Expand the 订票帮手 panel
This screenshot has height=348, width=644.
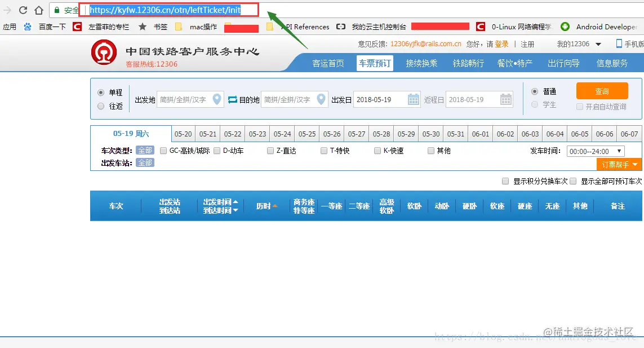(x=619, y=165)
